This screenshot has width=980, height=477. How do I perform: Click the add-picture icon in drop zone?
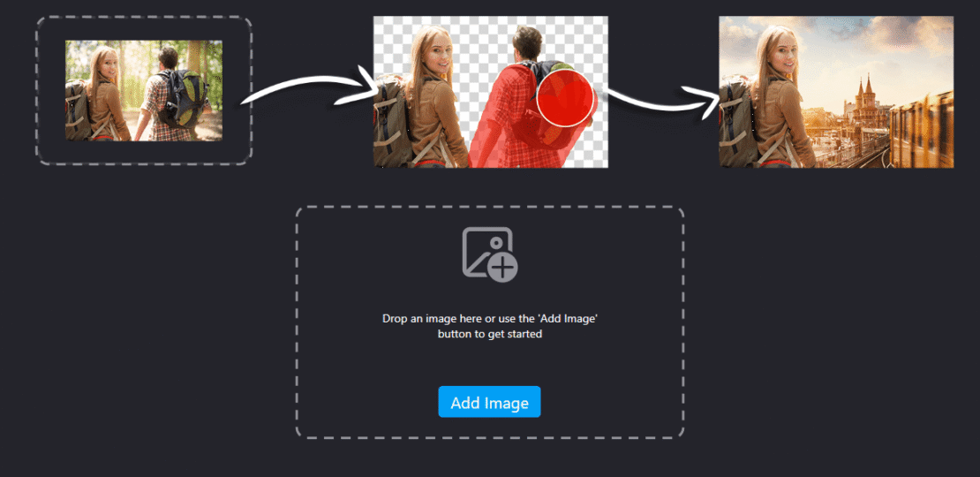pyautogui.click(x=490, y=254)
